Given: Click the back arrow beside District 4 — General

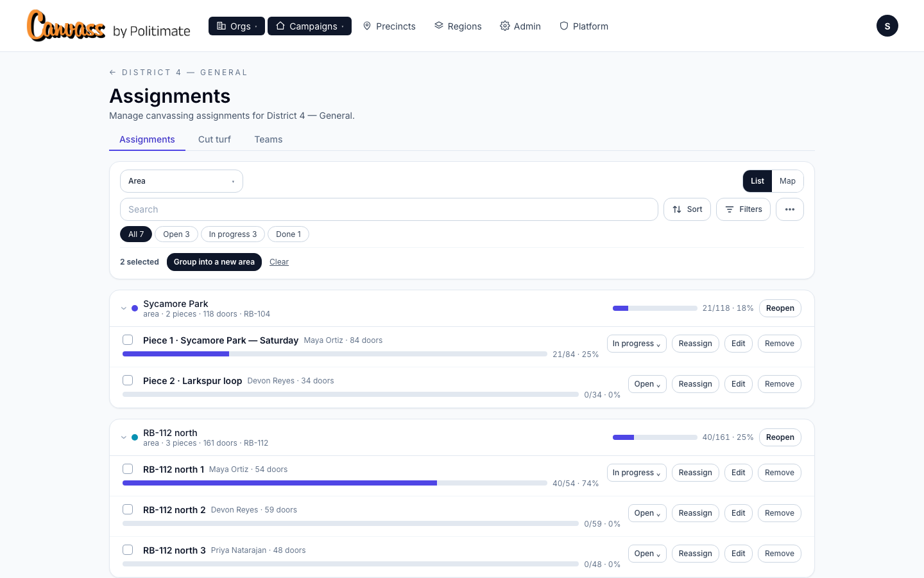Looking at the screenshot, I should point(113,73).
